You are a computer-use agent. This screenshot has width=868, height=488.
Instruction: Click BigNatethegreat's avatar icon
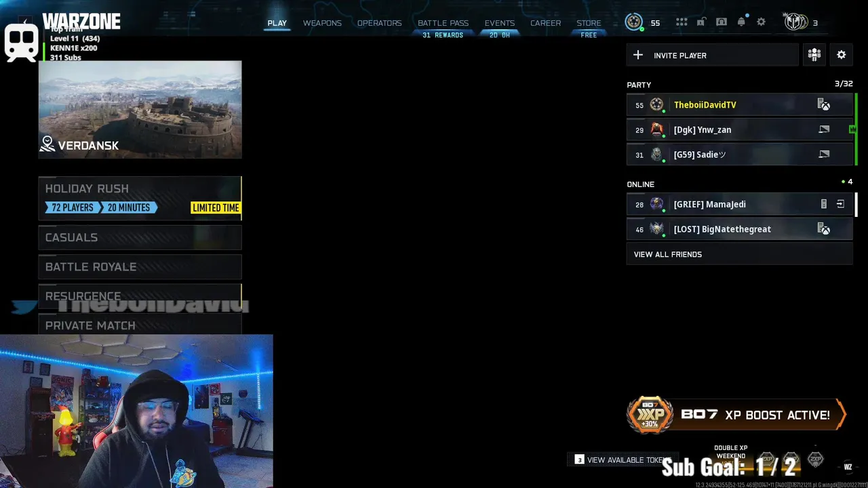656,229
